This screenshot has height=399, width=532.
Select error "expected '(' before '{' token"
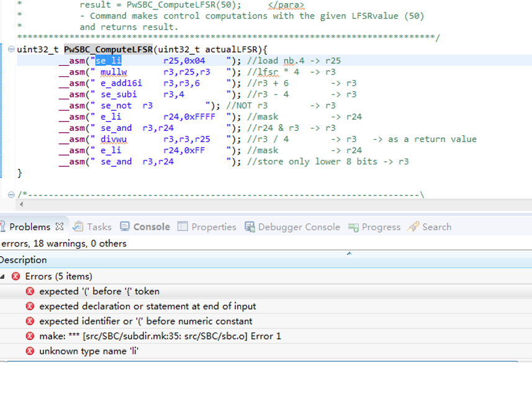click(266, 291)
